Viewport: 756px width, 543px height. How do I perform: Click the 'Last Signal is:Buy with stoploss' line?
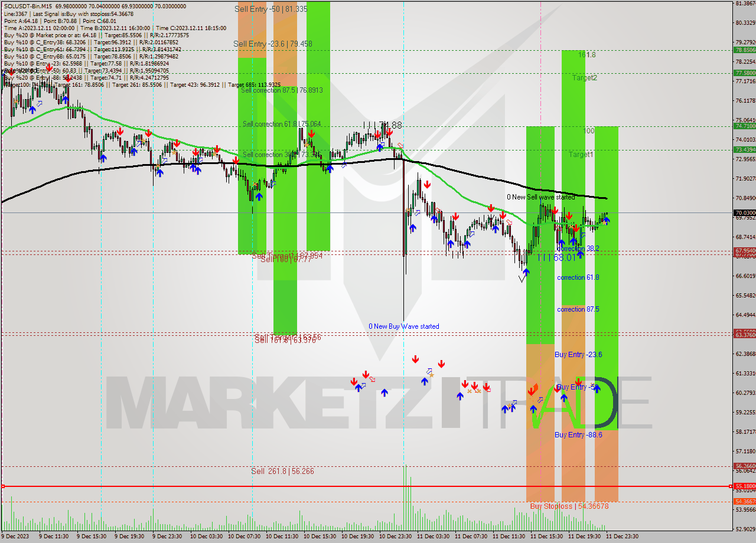click(83, 14)
